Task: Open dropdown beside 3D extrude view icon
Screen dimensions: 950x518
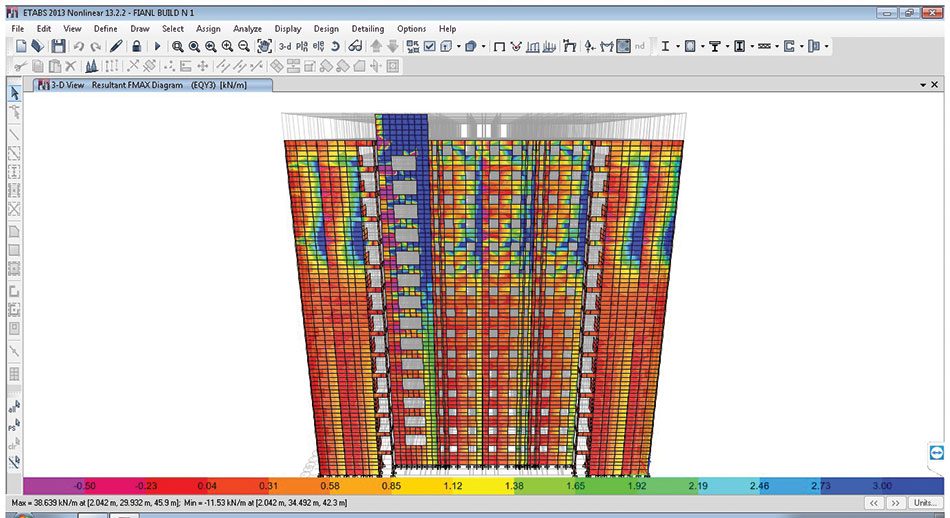Action: point(483,46)
